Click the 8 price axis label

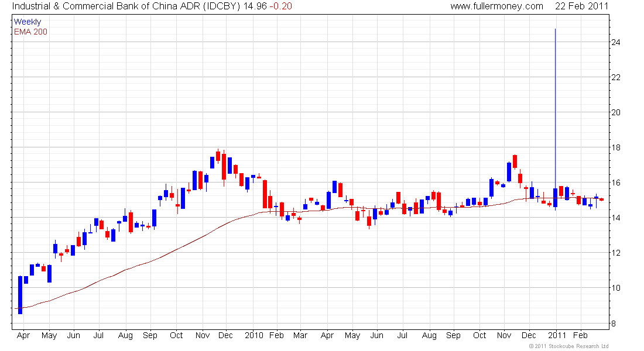click(x=614, y=324)
